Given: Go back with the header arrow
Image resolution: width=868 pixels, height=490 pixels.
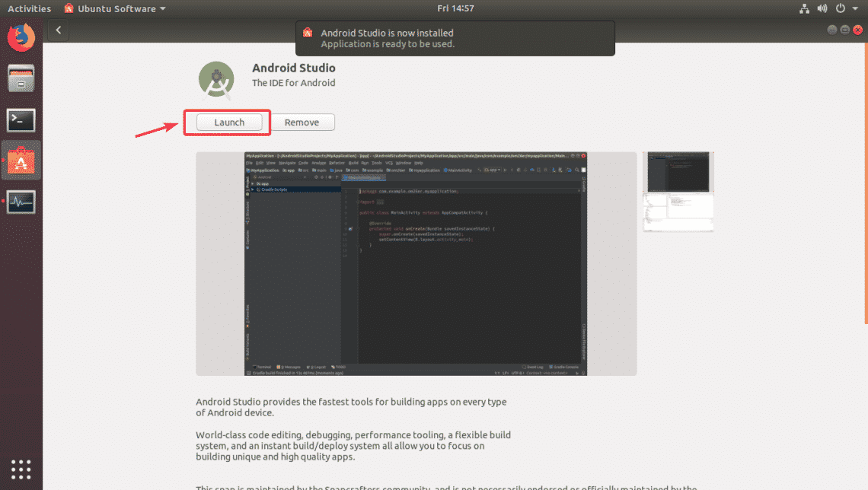Looking at the screenshot, I should [x=59, y=30].
